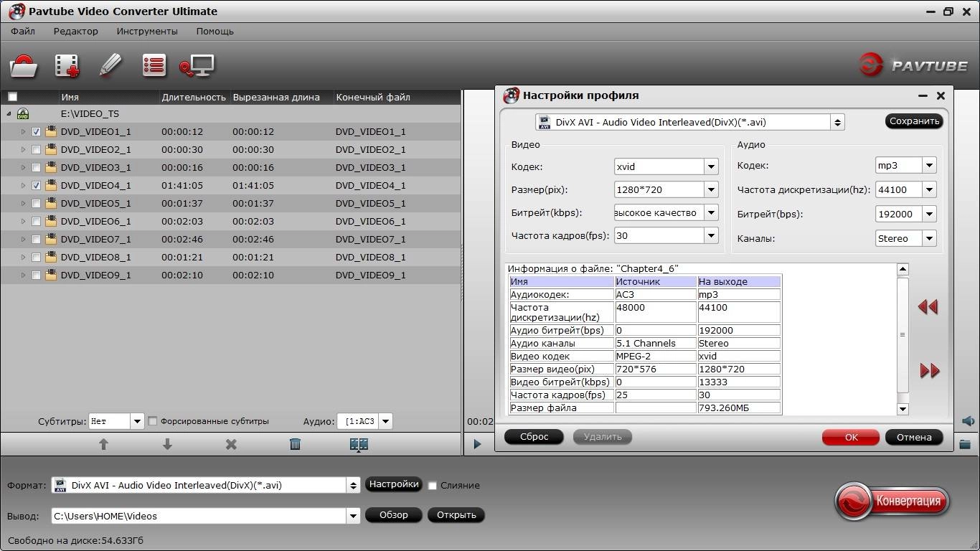Click the file info scroll down arrow

[x=903, y=409]
